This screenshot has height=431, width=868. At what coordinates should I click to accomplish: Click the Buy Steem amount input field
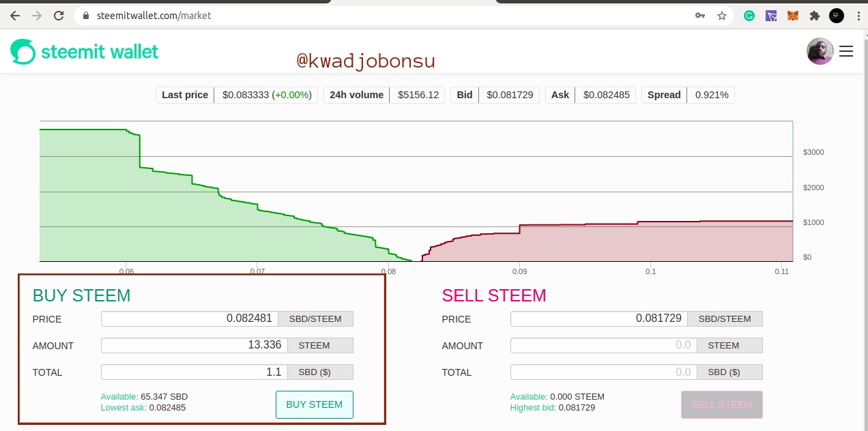[x=194, y=345]
